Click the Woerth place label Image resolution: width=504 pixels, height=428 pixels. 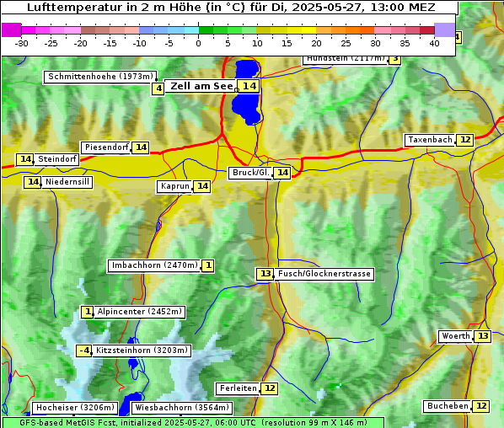[456, 336]
